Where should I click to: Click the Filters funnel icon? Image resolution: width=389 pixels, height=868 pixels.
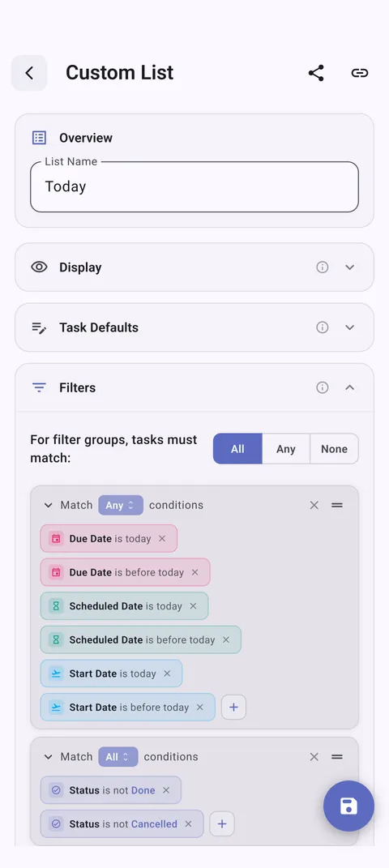[39, 387]
